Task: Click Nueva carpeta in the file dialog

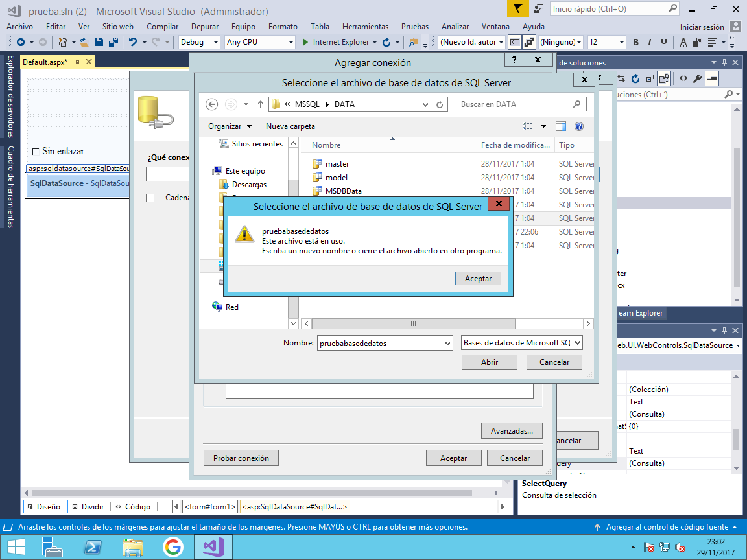Action: [290, 126]
